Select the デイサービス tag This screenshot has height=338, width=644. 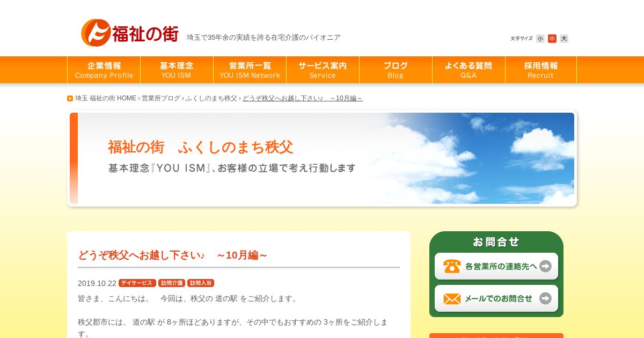(x=137, y=283)
